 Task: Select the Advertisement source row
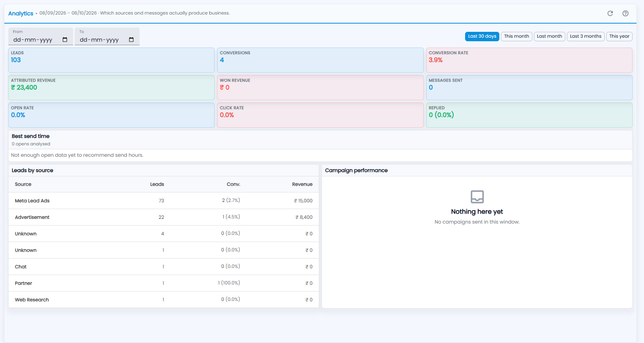[x=164, y=217]
